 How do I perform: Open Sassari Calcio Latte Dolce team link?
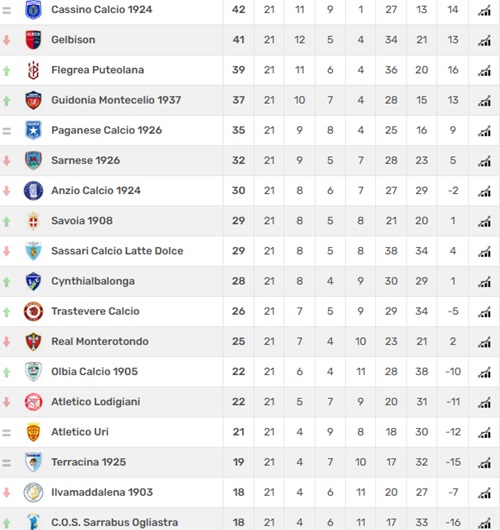coord(117,251)
